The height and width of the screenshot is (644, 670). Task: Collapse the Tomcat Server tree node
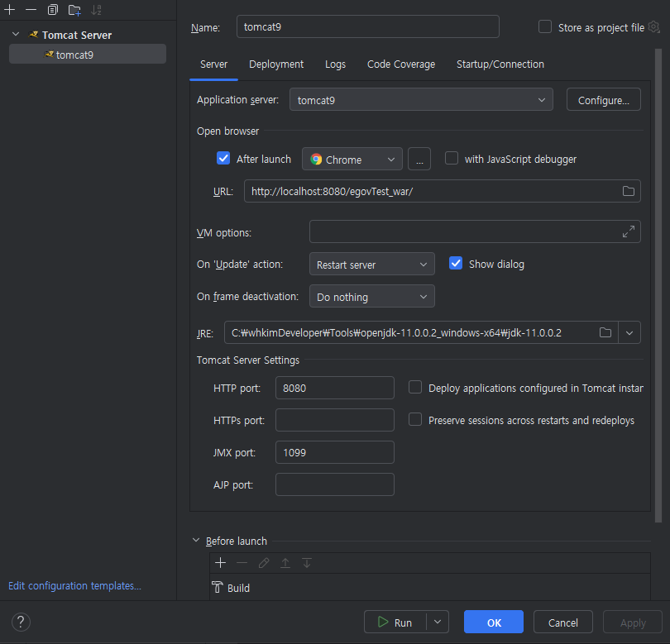pos(16,34)
